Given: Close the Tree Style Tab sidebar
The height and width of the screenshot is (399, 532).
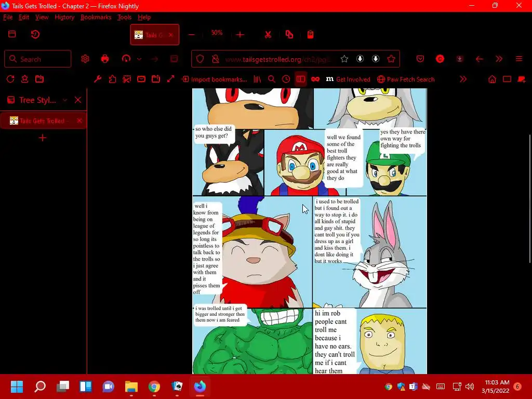Looking at the screenshot, I should coord(78,100).
